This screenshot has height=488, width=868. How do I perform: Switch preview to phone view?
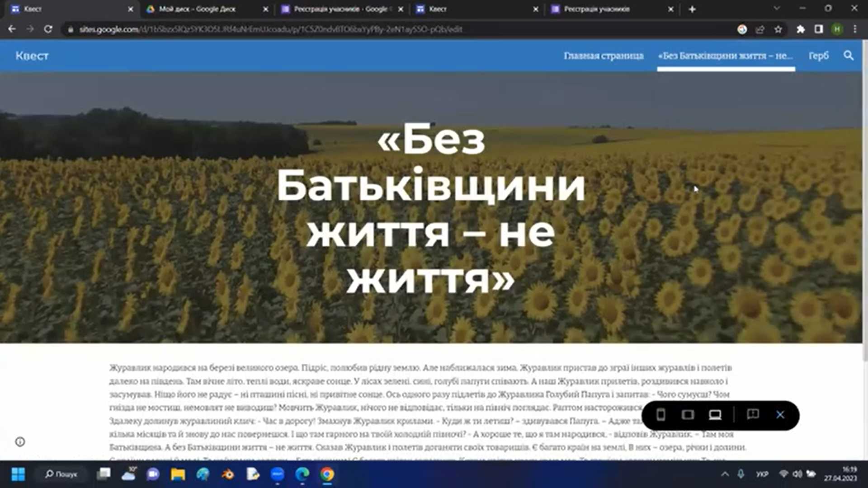(x=660, y=415)
